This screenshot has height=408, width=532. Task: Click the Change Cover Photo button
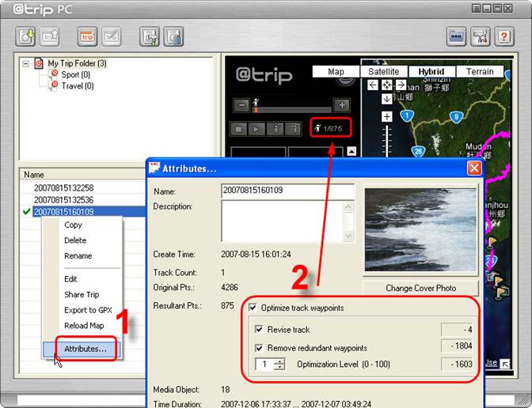click(x=420, y=288)
